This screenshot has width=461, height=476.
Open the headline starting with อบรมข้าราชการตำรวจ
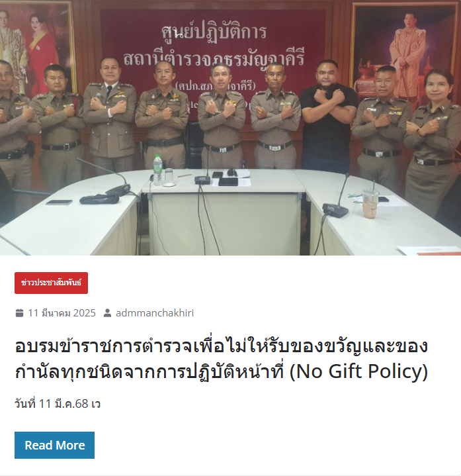[x=222, y=359]
